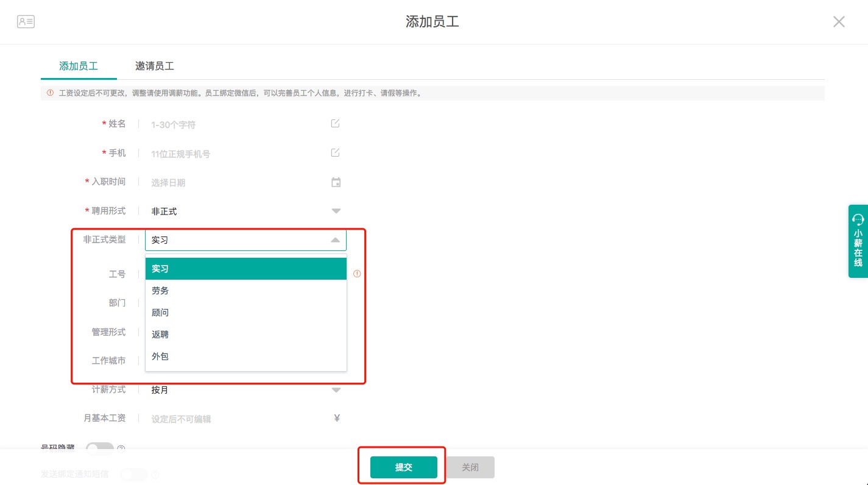Click the edit icon in 姓名 field
The width and height of the screenshot is (868, 485).
click(x=335, y=124)
